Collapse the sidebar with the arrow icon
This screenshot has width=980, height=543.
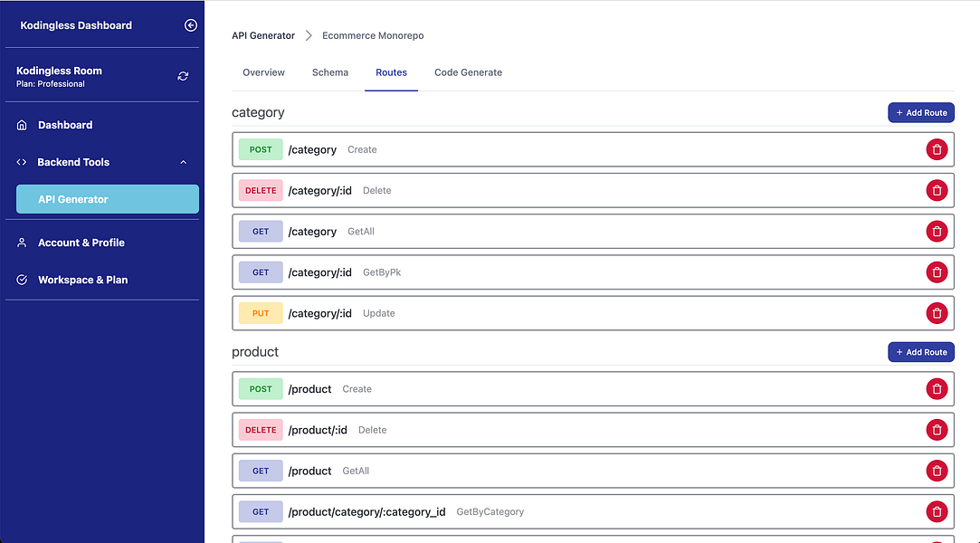[x=190, y=25]
